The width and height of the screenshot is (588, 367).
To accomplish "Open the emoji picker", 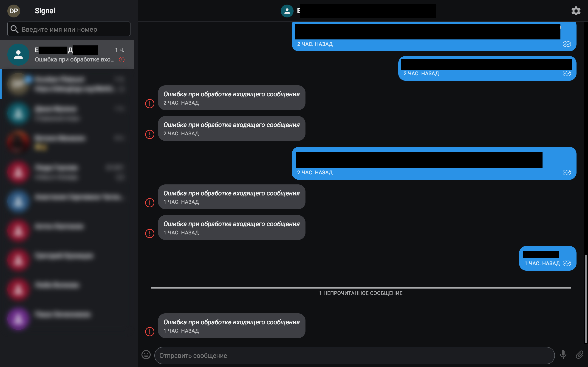I will tap(146, 355).
